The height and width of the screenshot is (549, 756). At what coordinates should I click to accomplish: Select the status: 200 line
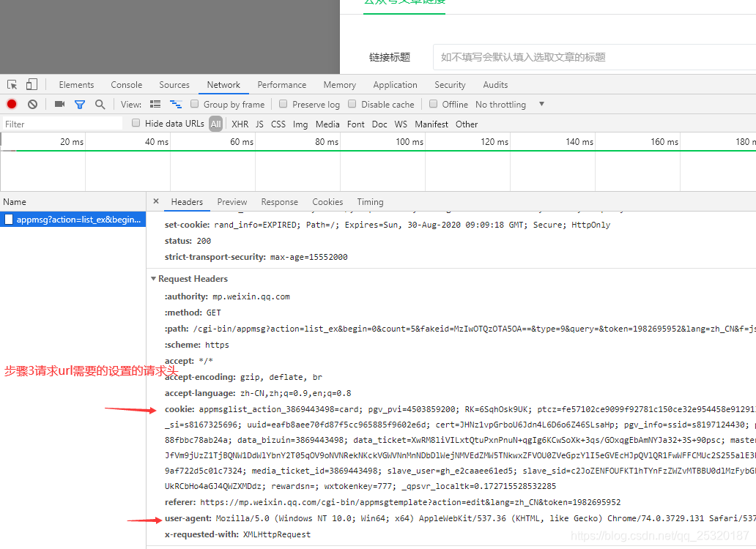pos(188,241)
